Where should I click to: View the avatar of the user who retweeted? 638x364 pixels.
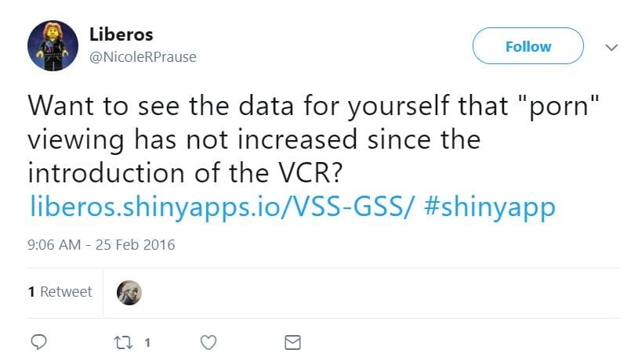(x=129, y=292)
